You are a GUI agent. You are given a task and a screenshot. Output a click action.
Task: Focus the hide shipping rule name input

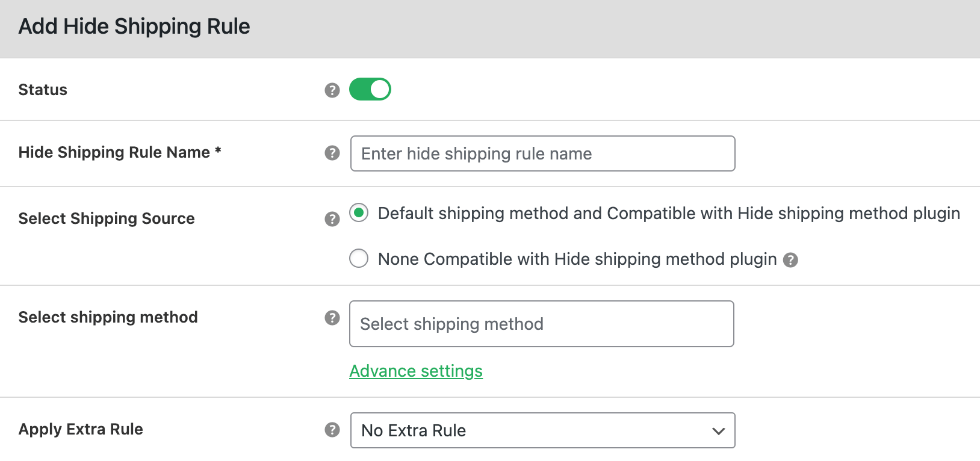click(x=541, y=153)
